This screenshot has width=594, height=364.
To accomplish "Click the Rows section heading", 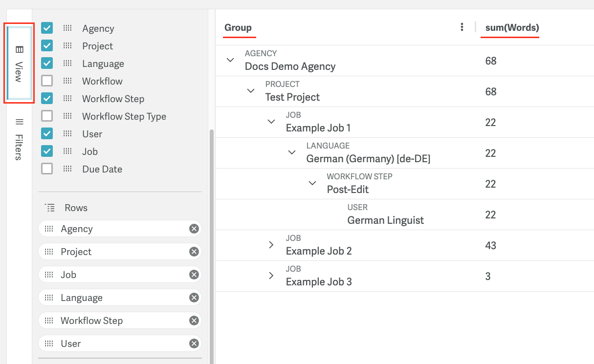I will (76, 208).
